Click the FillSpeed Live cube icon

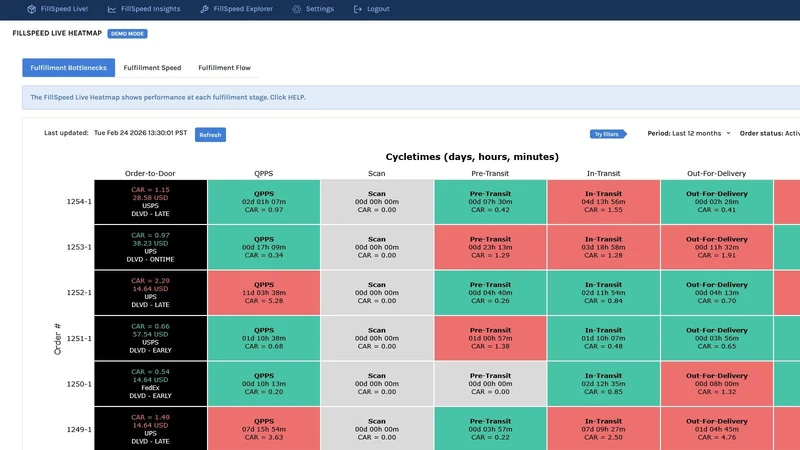(32, 9)
